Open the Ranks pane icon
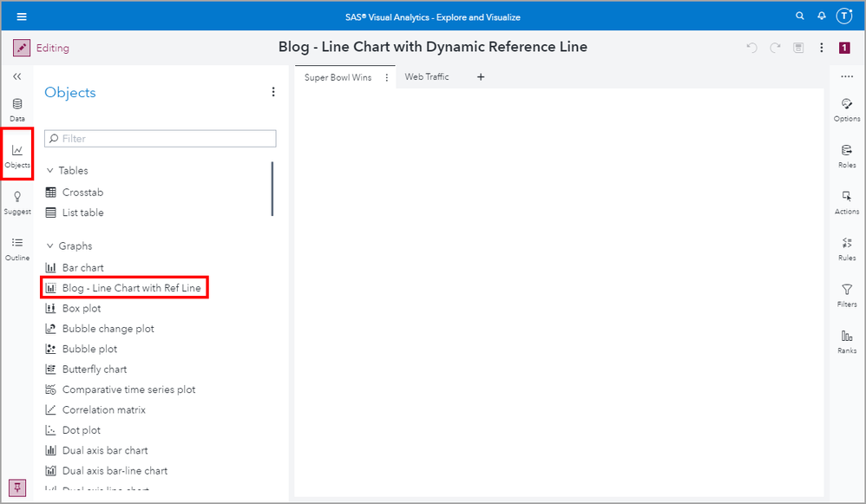The height and width of the screenshot is (504, 866). 847,340
